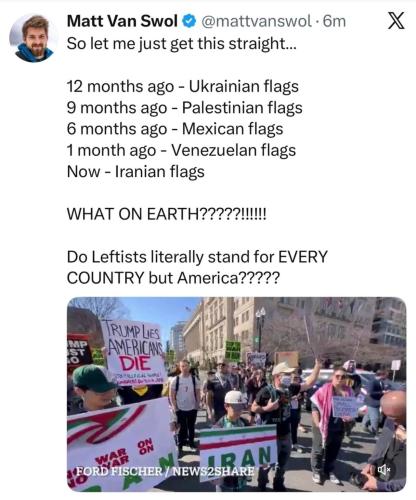Screen dimensions: 416x500
Task: Play the embedded protest video
Action: (x=237, y=394)
